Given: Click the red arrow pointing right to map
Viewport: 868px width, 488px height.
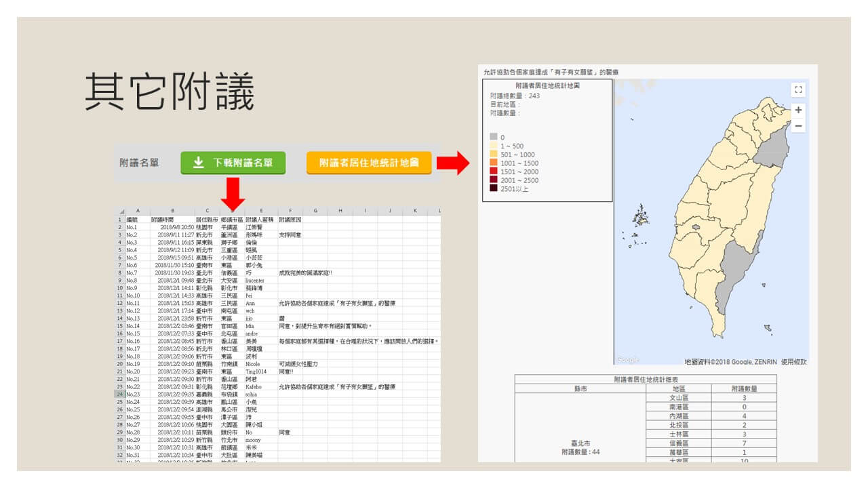Looking at the screenshot, I should pyautogui.click(x=454, y=163).
